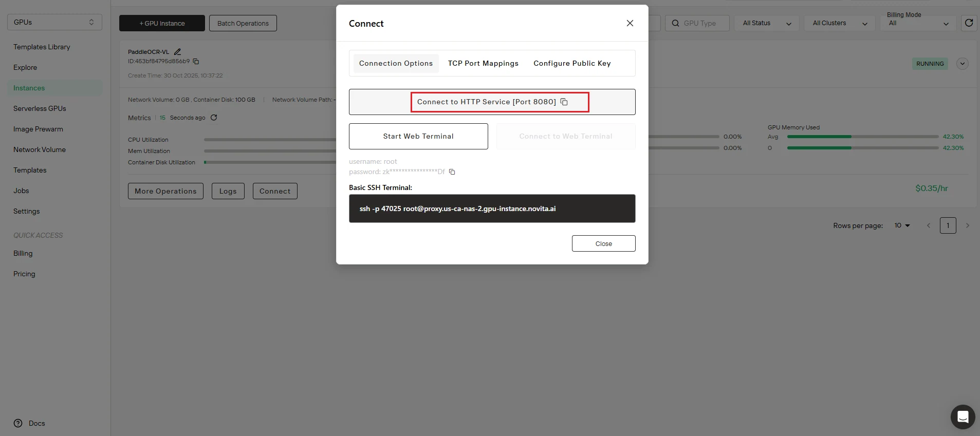Image resolution: width=980 pixels, height=436 pixels.
Task: Copy the HTTP Service port 8080 link
Action: [564, 102]
